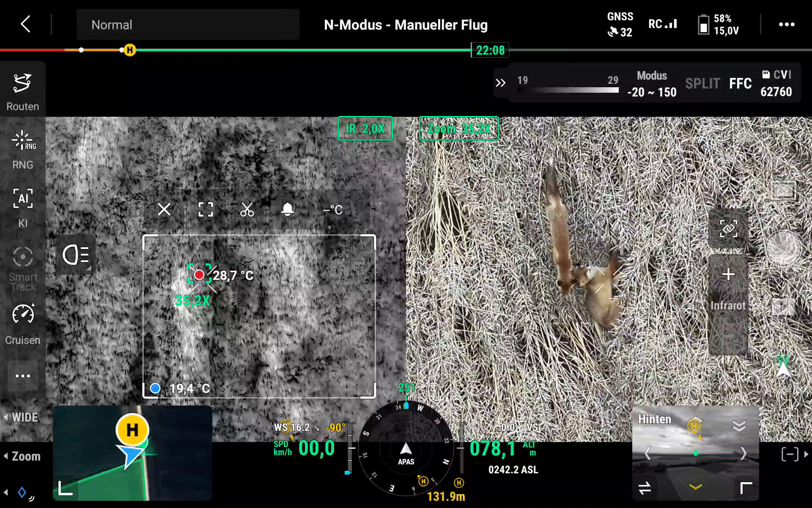Viewport: 812px width, 508px height.
Task: Switch to the Infrarot camera view
Action: [x=728, y=305]
